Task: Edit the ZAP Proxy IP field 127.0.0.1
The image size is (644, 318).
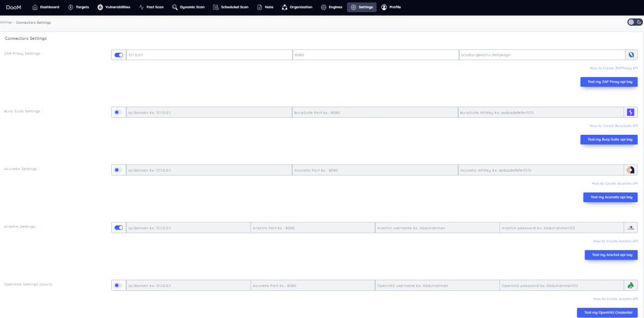Action: click(209, 55)
